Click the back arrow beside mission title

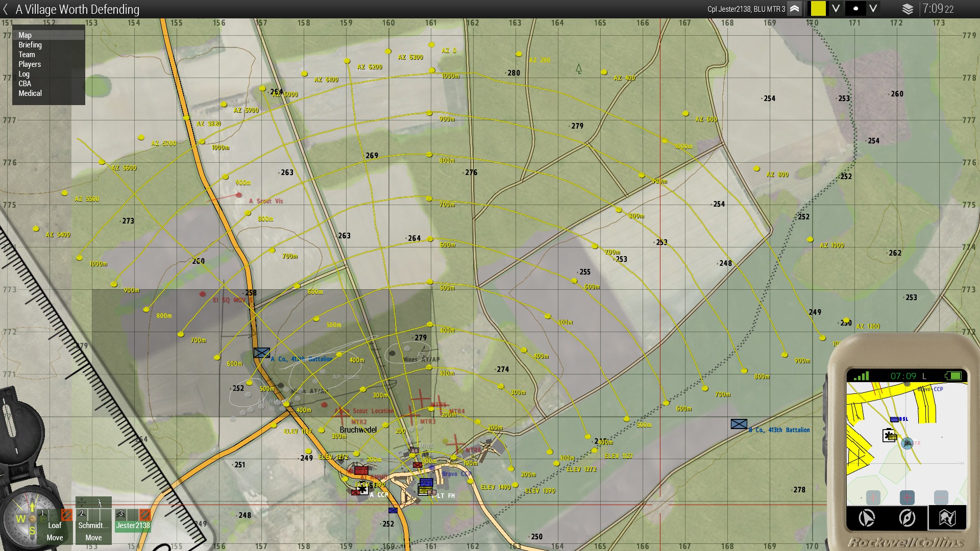point(6,9)
